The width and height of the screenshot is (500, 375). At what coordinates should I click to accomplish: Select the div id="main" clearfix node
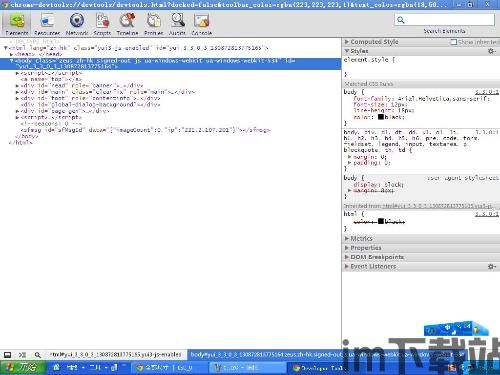(108, 92)
